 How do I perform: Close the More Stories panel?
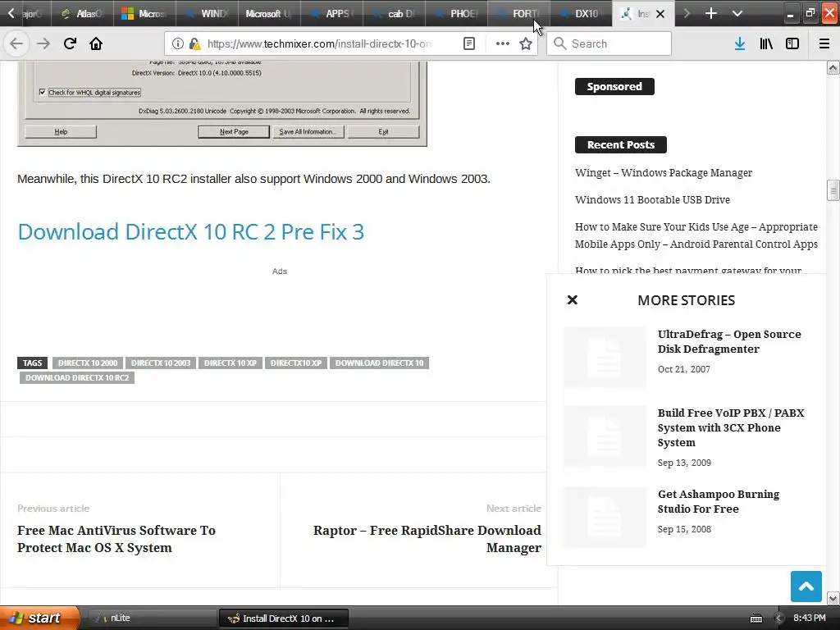[x=572, y=300]
